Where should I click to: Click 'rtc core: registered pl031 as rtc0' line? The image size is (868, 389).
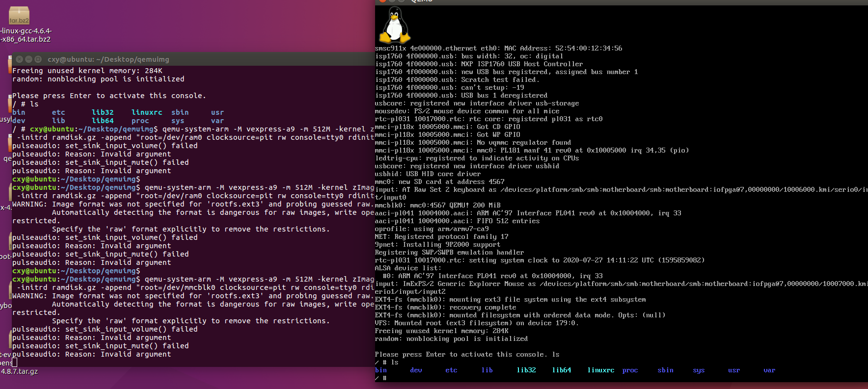(x=489, y=119)
